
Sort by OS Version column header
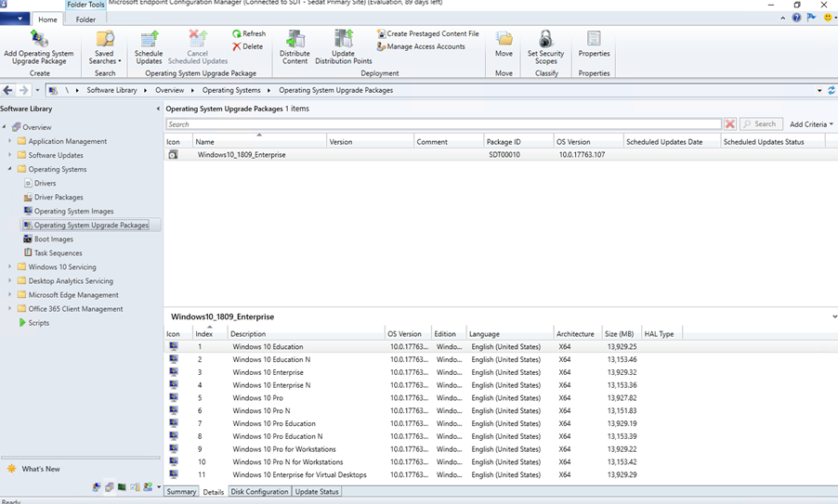click(588, 141)
